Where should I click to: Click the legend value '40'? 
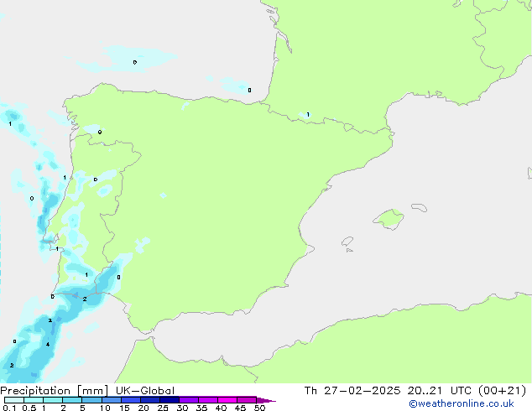point(221,408)
